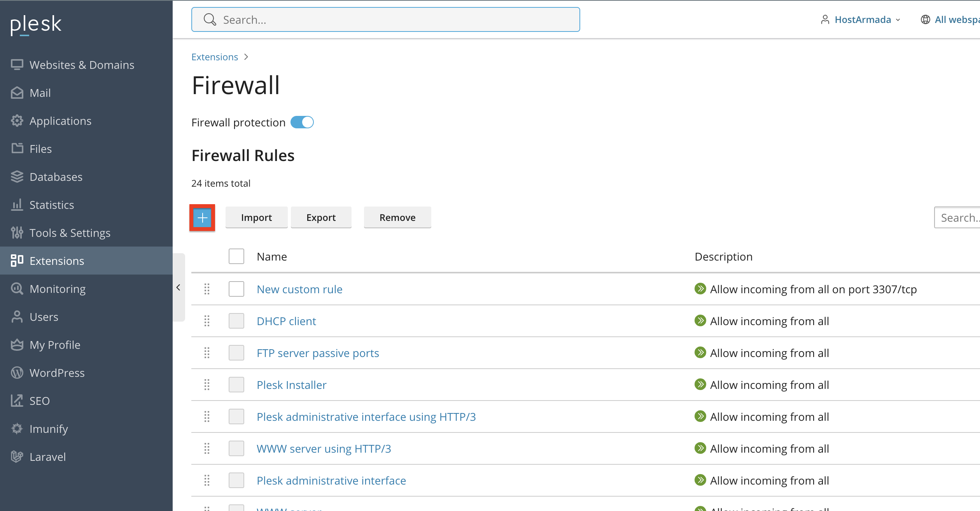Open the All webspaces selector
980x511 pixels.
950,19
